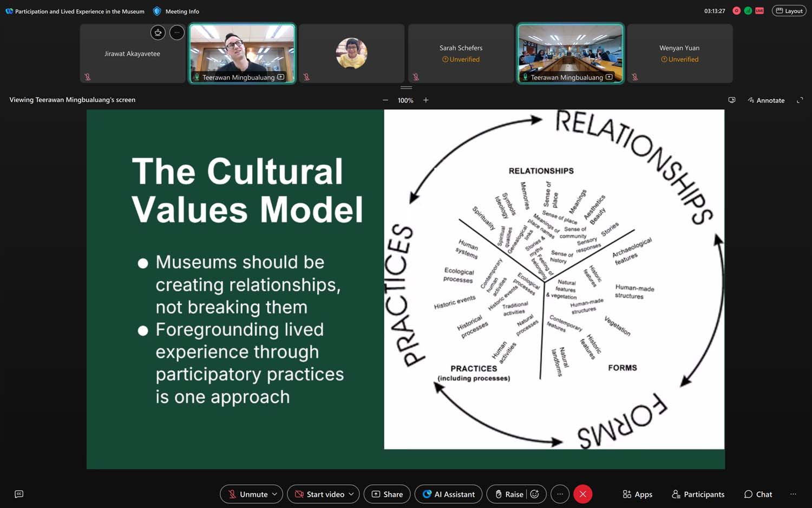Screen dimensions: 812x508
Task: Raise your hand
Action: tap(509, 494)
